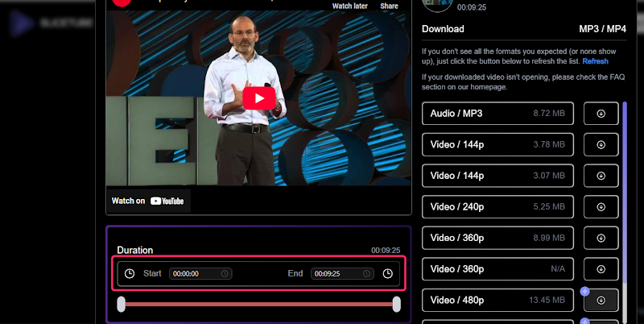Click the download icon for Video / 144p 3.78 MB
The image size is (644, 324).
pyautogui.click(x=601, y=145)
